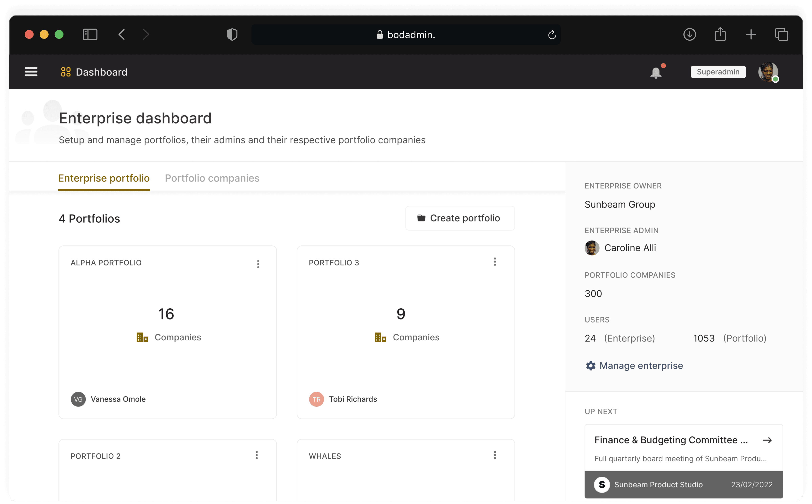This screenshot has height=504, width=812.
Task: Open the user profile avatar menu
Action: pos(768,72)
